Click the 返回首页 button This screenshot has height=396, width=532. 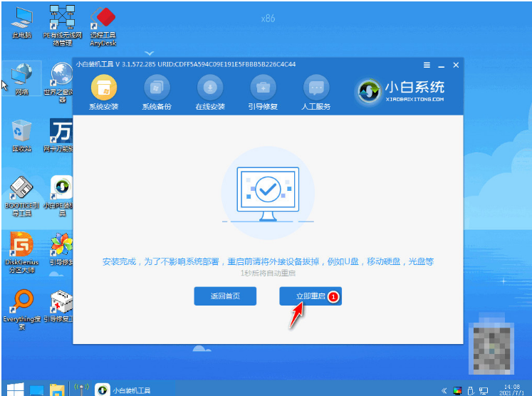tap(225, 296)
